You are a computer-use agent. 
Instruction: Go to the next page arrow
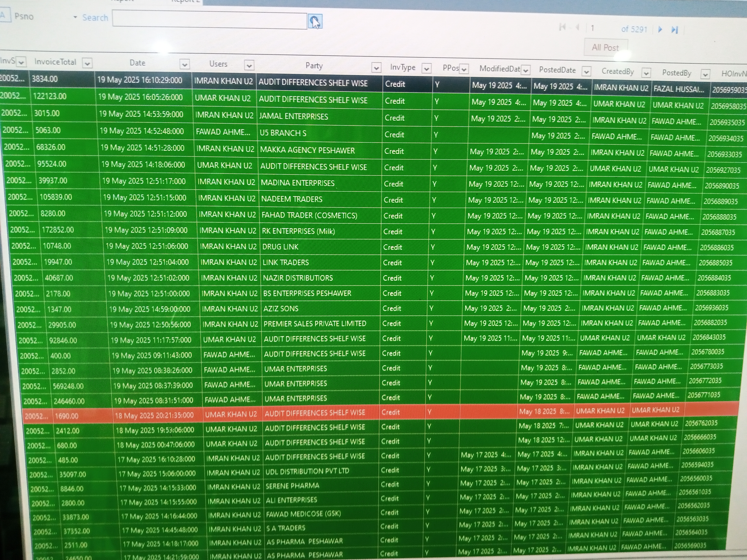[660, 29]
